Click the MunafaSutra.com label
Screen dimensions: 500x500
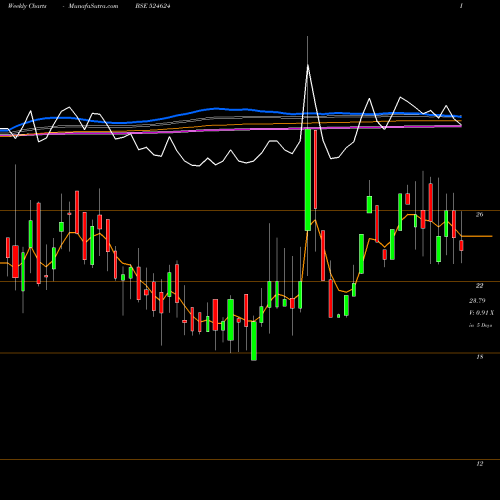click(x=93, y=6)
